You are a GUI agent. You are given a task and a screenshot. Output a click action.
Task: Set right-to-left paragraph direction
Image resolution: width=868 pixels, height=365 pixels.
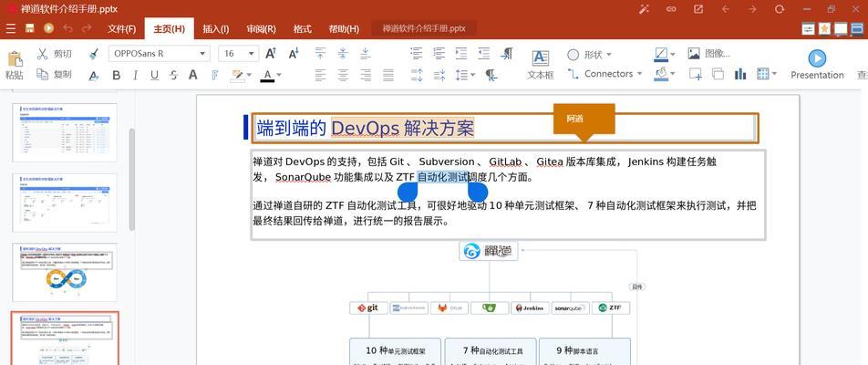click(491, 75)
